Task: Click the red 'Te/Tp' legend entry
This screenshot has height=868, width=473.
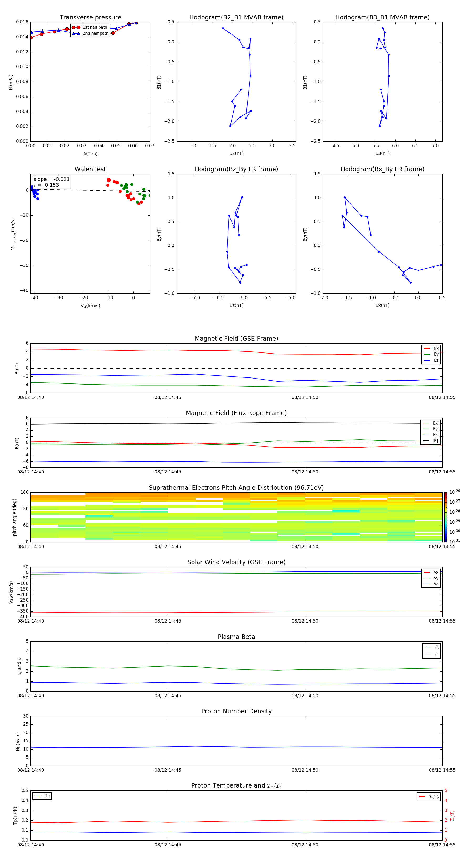Action: tap(429, 796)
